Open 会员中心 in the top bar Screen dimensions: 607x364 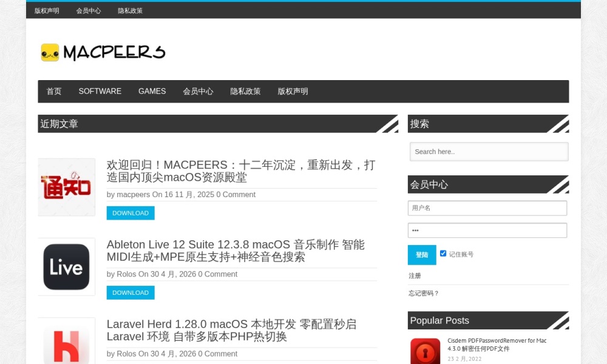tap(89, 11)
